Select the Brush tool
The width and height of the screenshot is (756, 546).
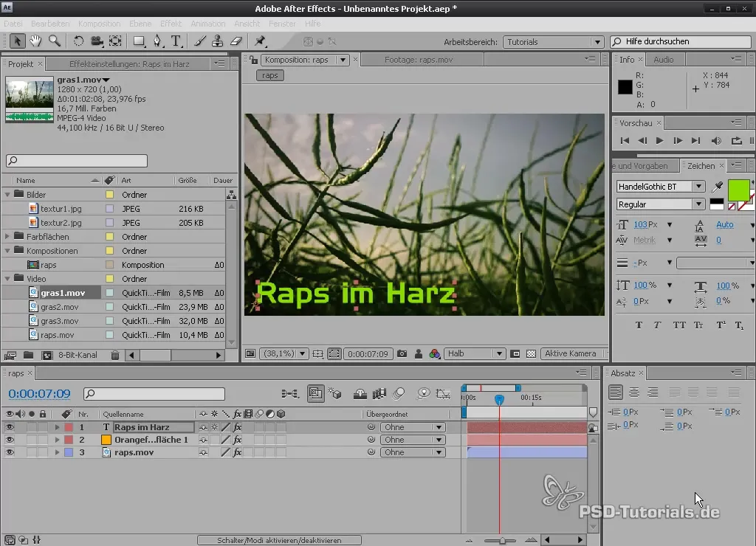click(199, 41)
